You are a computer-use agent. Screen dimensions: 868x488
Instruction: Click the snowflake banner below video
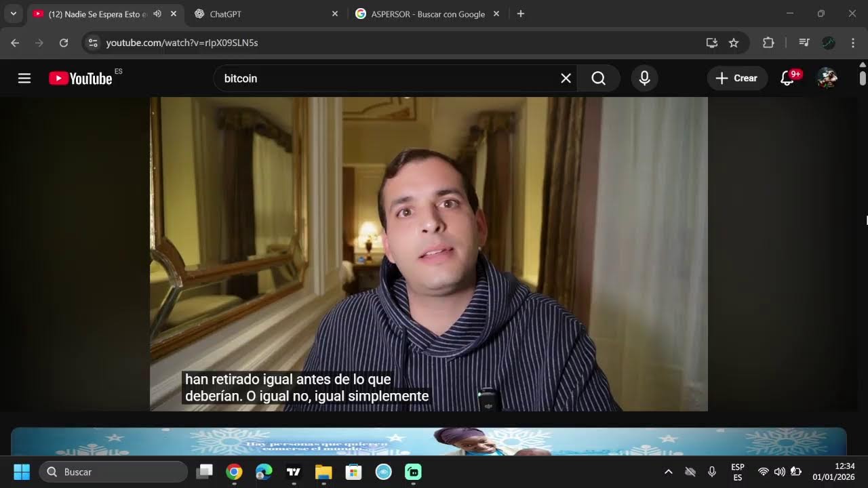(429, 441)
